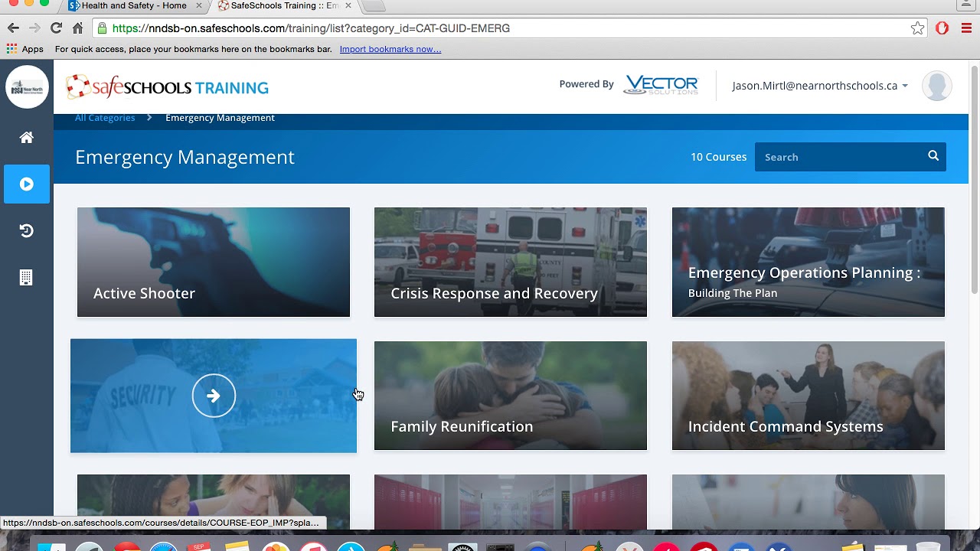Click the secure padlock icon in address bar
The width and height of the screenshot is (980, 551).
click(103, 28)
